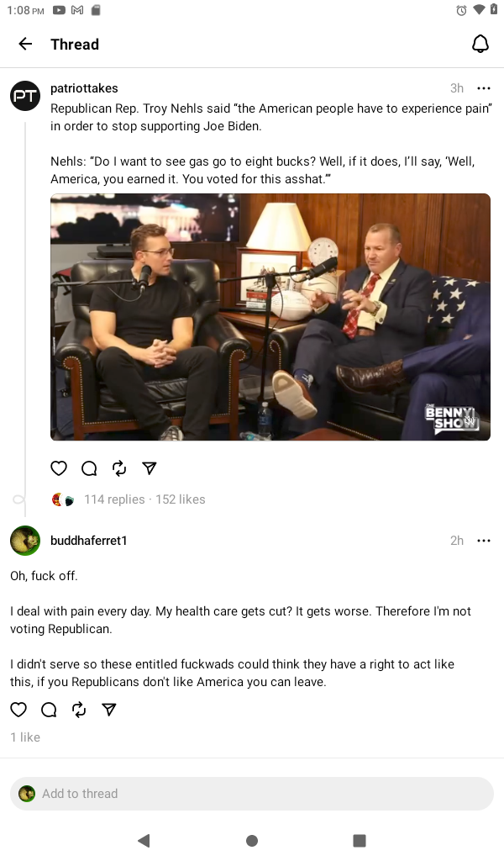Open more options for buddhaferret1 reply
The width and height of the screenshot is (504, 861).
(484, 541)
